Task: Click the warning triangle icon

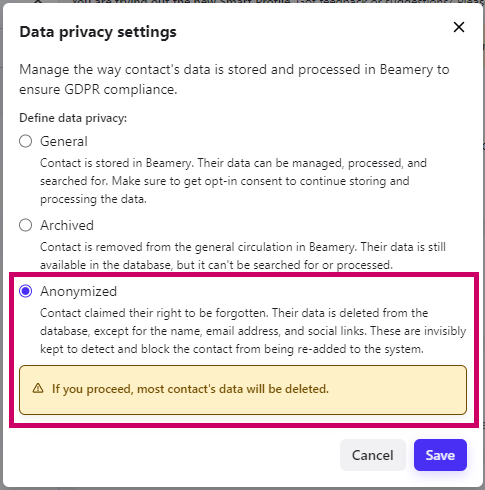Action: [38, 388]
